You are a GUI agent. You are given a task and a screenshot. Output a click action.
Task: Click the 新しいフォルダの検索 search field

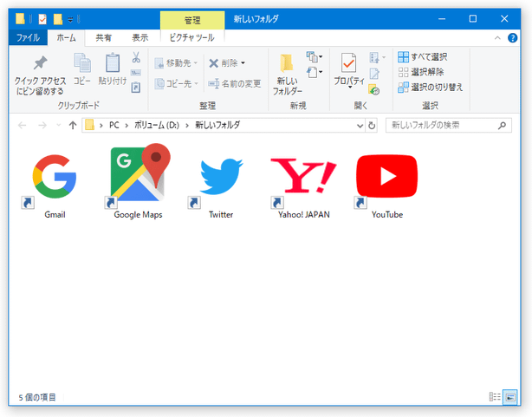449,126
